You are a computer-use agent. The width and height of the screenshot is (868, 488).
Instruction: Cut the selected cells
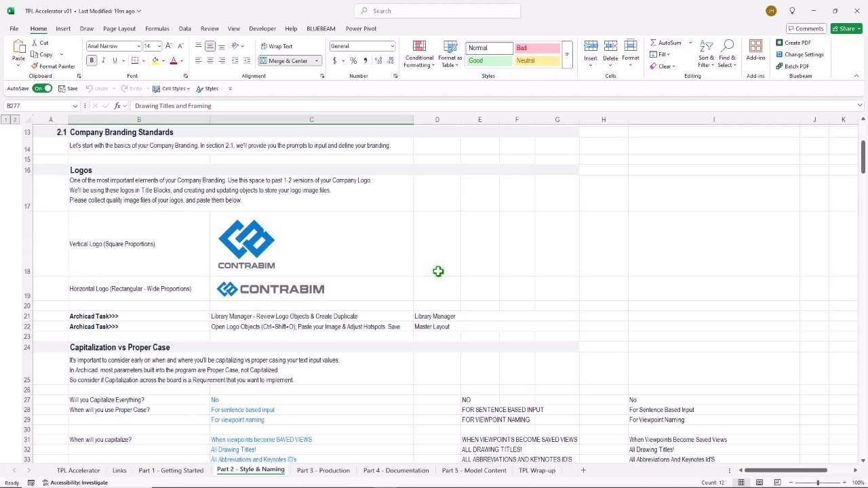coord(39,43)
